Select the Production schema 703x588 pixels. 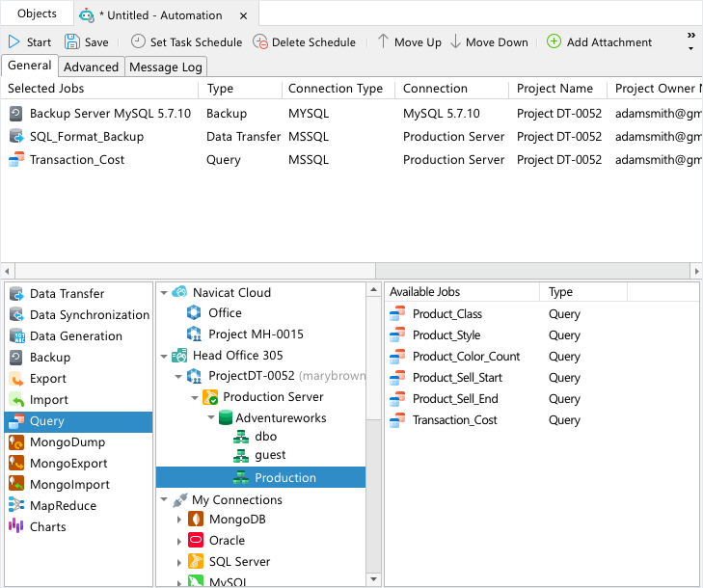[x=260, y=477]
